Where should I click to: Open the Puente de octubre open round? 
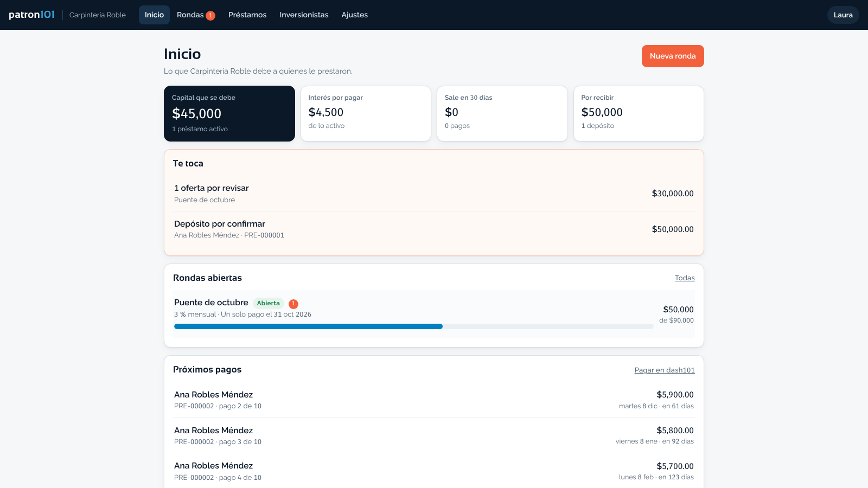[434, 314]
